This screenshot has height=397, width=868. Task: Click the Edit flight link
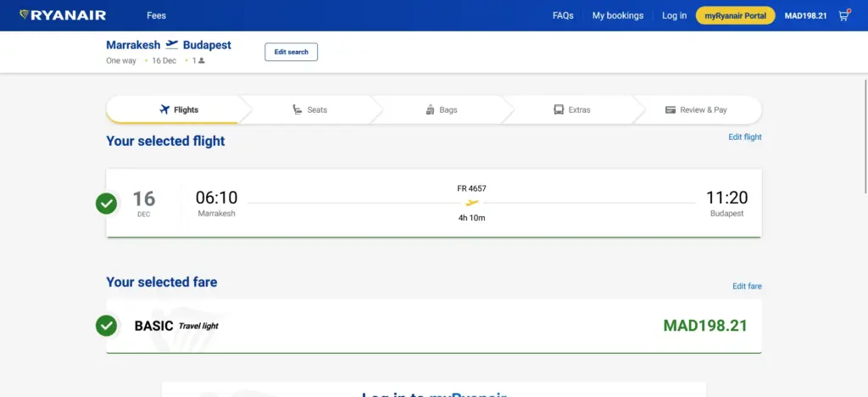[x=744, y=137]
